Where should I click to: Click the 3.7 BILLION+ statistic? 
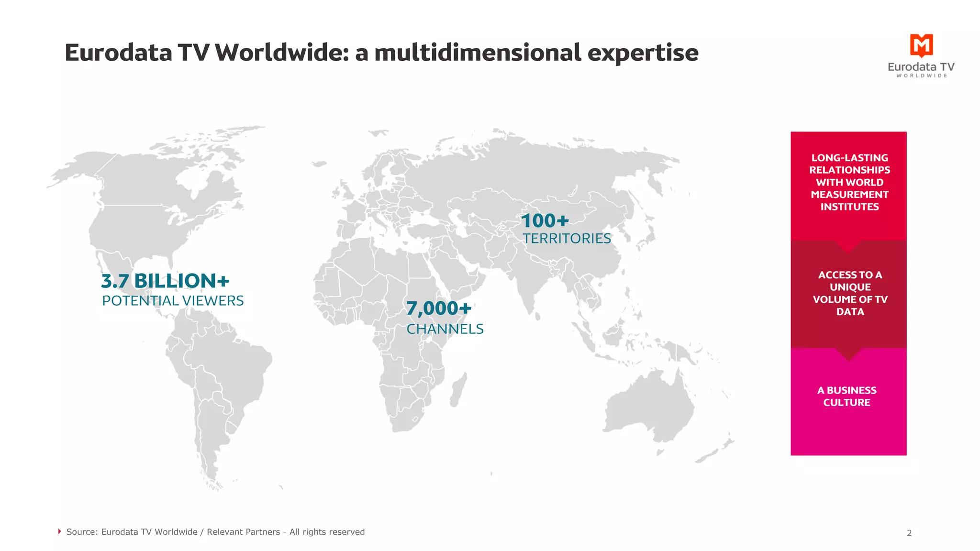(x=165, y=281)
